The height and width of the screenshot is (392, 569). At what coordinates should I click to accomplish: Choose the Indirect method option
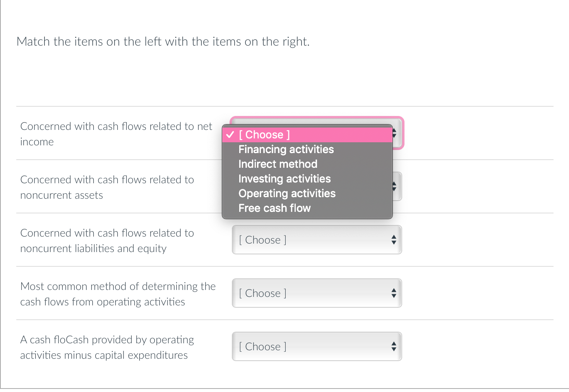[278, 164]
